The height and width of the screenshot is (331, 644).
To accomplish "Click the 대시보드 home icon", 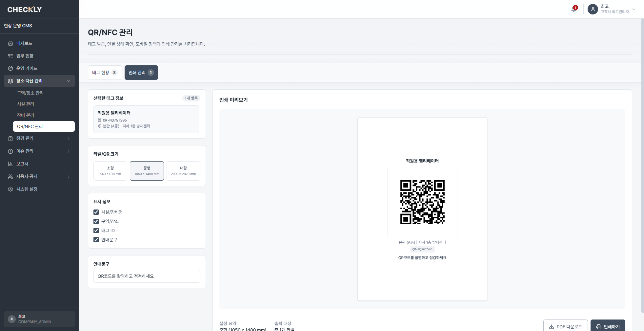I will pyautogui.click(x=10, y=43).
